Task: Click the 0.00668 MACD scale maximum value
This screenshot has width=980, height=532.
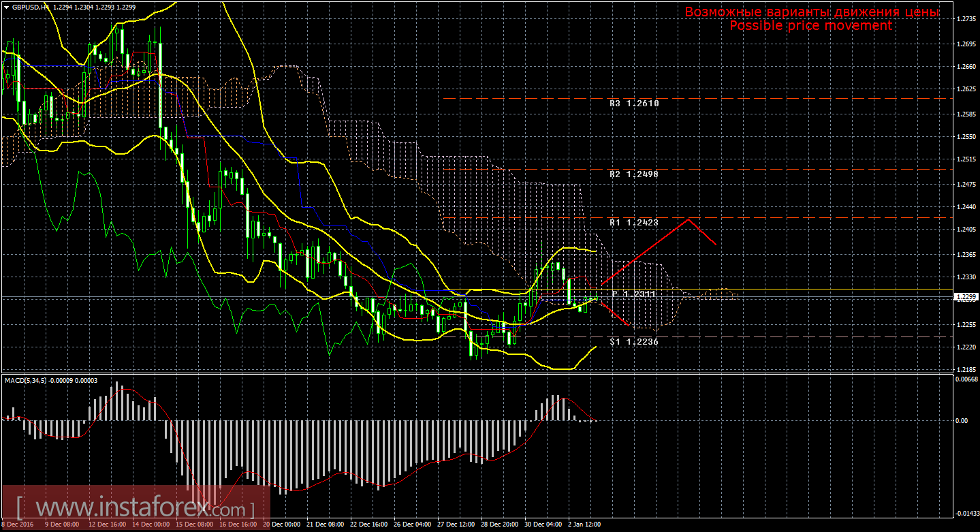Action: point(964,379)
